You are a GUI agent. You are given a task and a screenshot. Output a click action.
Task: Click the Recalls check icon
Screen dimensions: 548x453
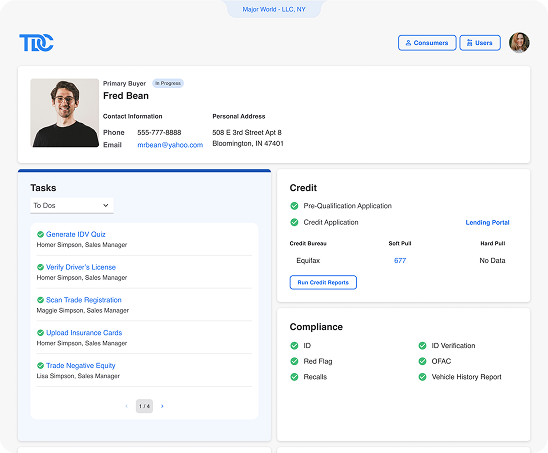click(294, 377)
